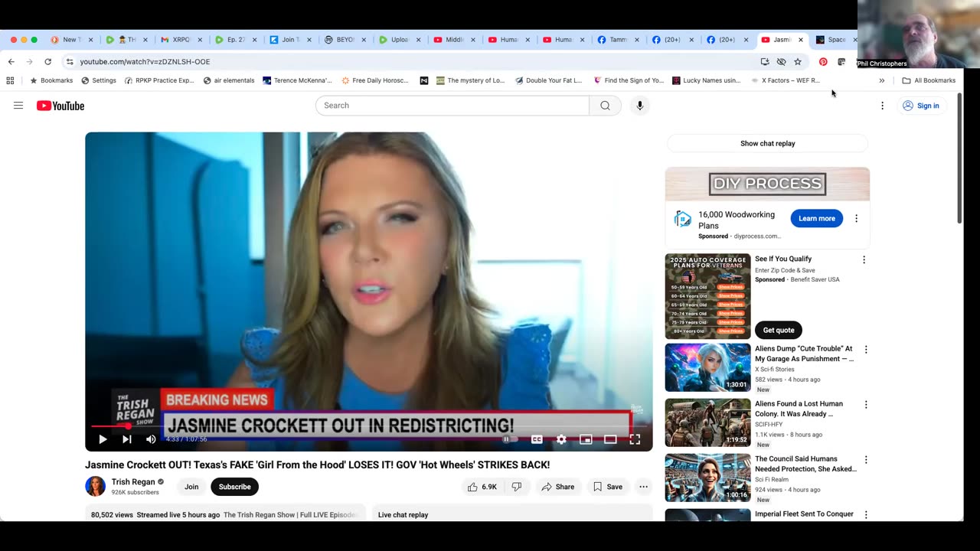Open the apps grid in bookmarks bar
The width and height of the screenshot is (980, 551).
tap(10, 80)
